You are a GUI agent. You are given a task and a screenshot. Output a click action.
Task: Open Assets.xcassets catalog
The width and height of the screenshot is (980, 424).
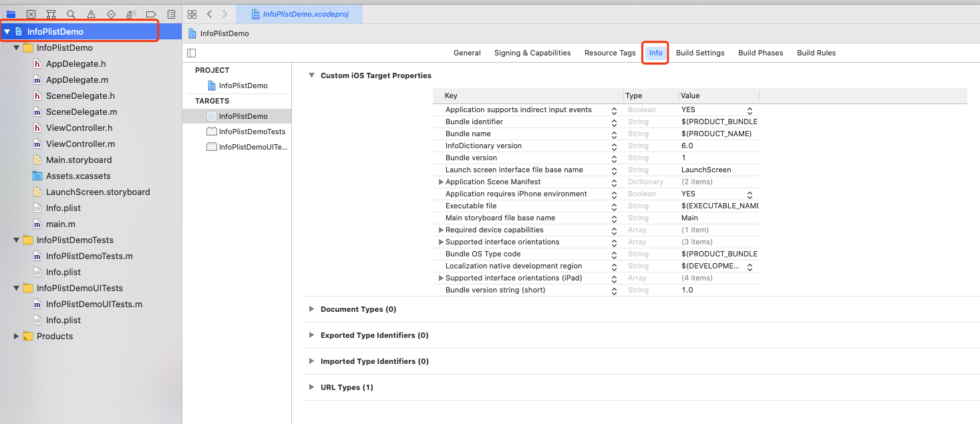point(78,176)
